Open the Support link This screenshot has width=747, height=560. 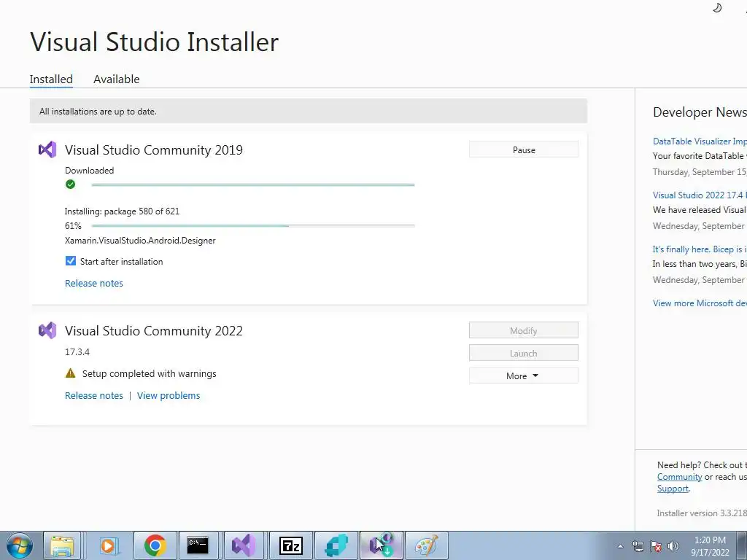click(673, 489)
